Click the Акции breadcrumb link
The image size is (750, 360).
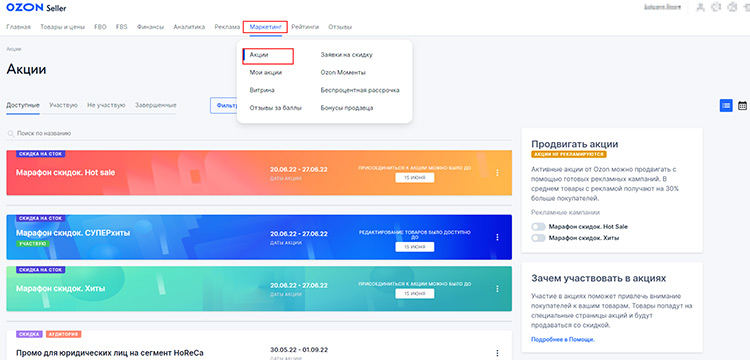tap(13, 49)
